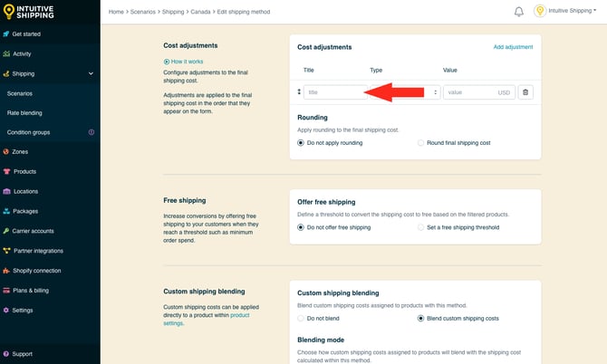Select Set a free shipping threshold

click(x=420, y=227)
